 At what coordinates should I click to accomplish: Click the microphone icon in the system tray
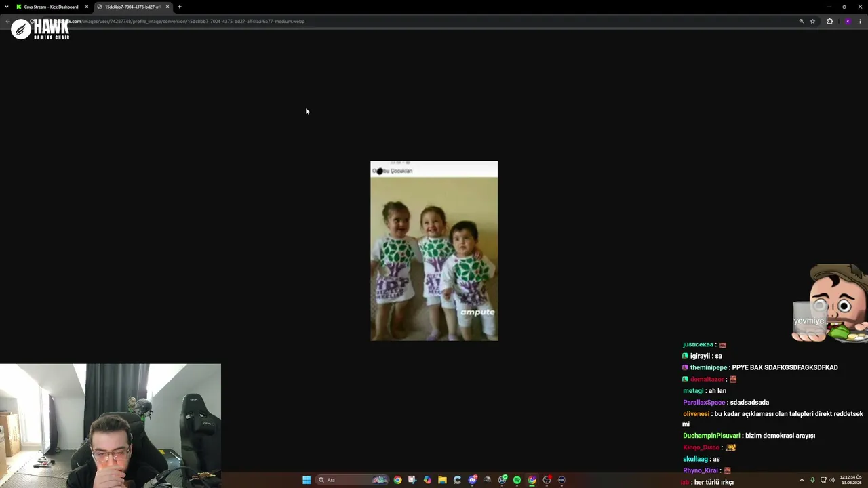812,480
